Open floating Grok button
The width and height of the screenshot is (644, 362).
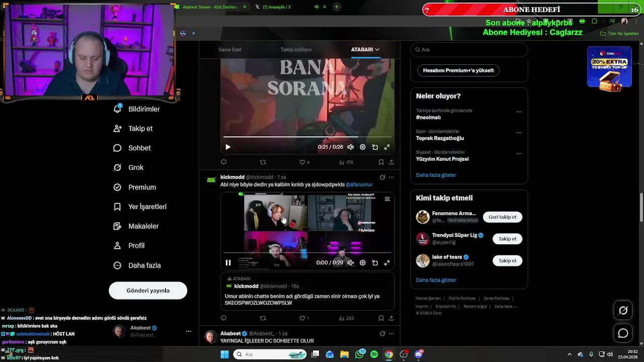click(x=623, y=311)
